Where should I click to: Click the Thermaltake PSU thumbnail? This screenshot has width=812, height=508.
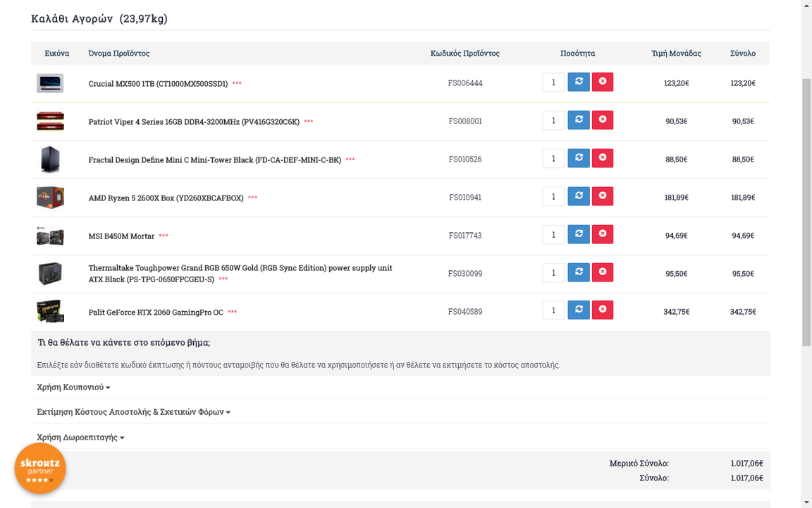[50, 274]
